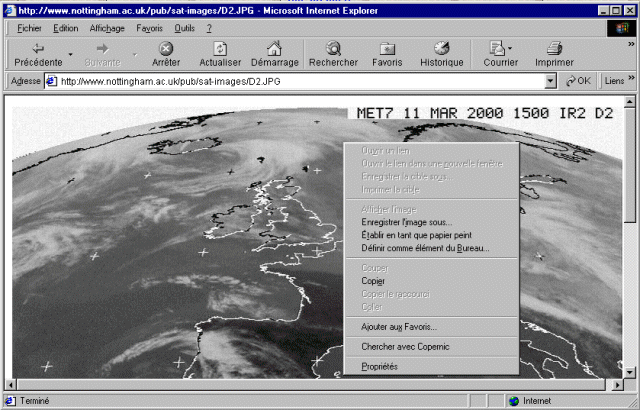Open the Affichage menu

pos(107,28)
